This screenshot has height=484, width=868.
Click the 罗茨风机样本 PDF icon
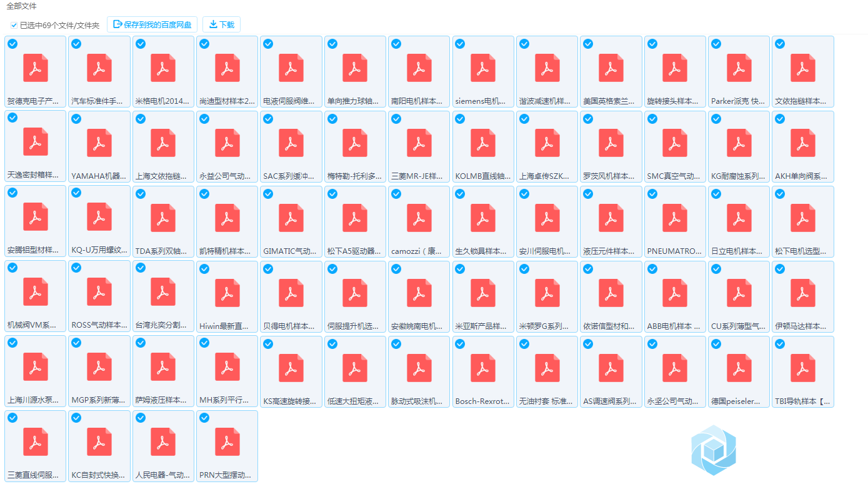pyautogui.click(x=611, y=143)
